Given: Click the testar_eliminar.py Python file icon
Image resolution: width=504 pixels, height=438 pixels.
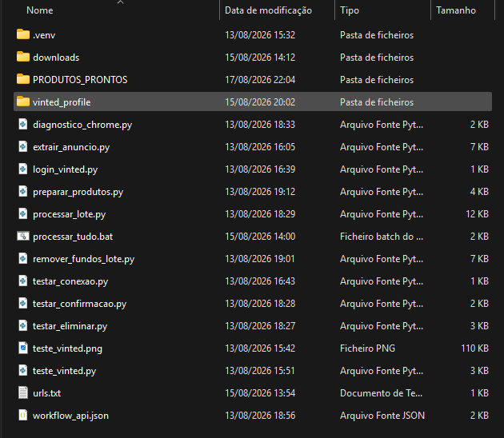Looking at the screenshot, I should tap(23, 326).
